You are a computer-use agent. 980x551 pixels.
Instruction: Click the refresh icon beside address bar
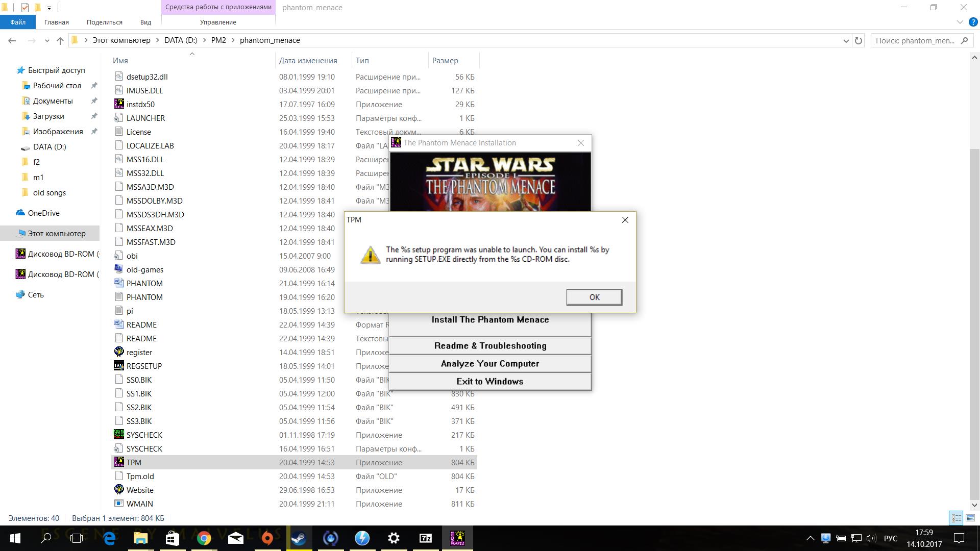859,40
